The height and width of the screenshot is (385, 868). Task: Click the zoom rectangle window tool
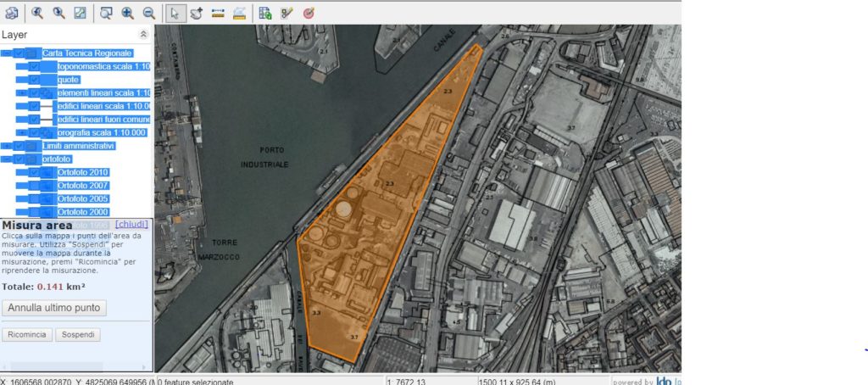pos(106,13)
